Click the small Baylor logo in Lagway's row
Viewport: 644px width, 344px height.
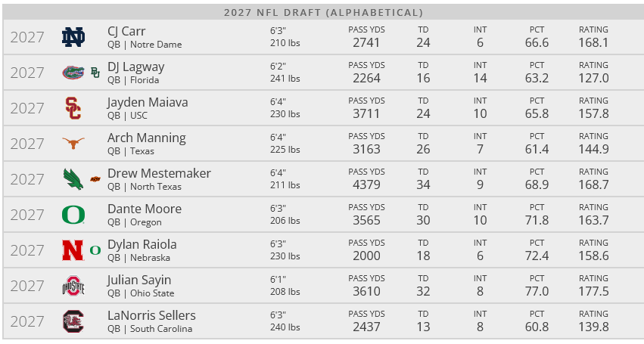tap(95, 73)
